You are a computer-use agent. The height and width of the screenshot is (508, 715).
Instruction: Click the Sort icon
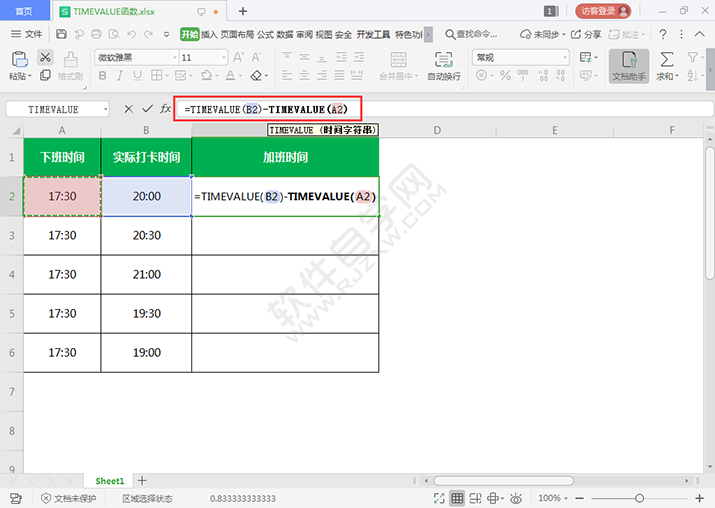tap(692, 76)
